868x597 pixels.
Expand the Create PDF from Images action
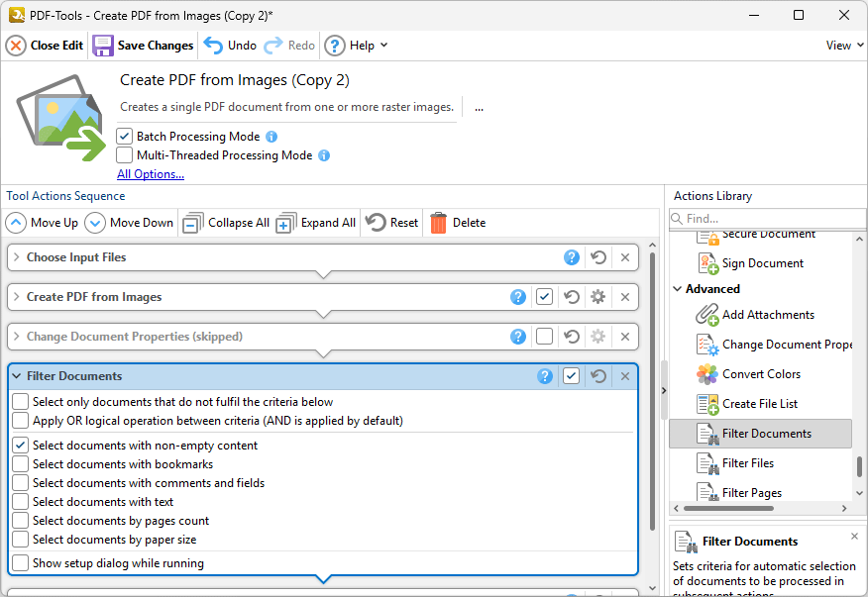pos(17,297)
